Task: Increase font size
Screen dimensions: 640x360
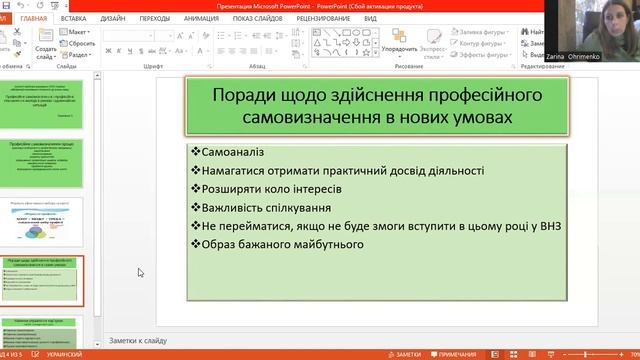Action: coord(180,36)
